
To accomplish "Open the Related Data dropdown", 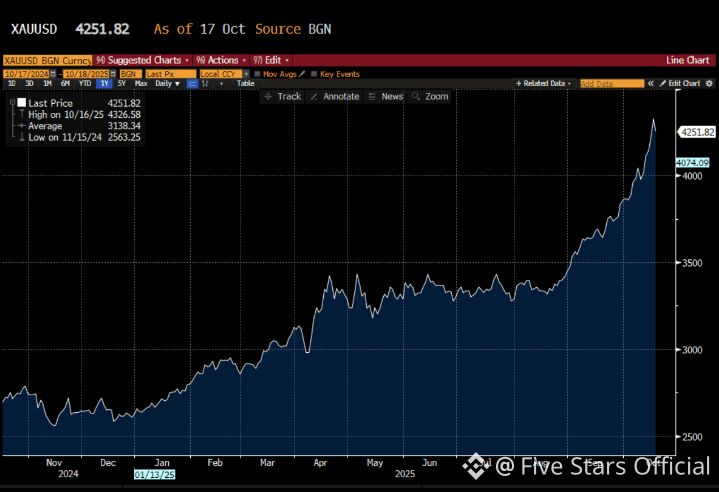I will pos(544,83).
